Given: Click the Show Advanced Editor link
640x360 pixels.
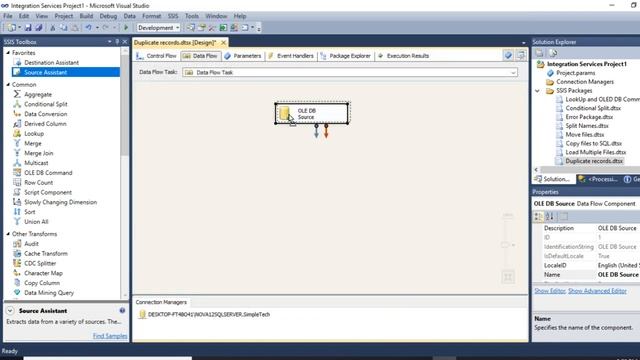Looking at the screenshot, I should [597, 291].
